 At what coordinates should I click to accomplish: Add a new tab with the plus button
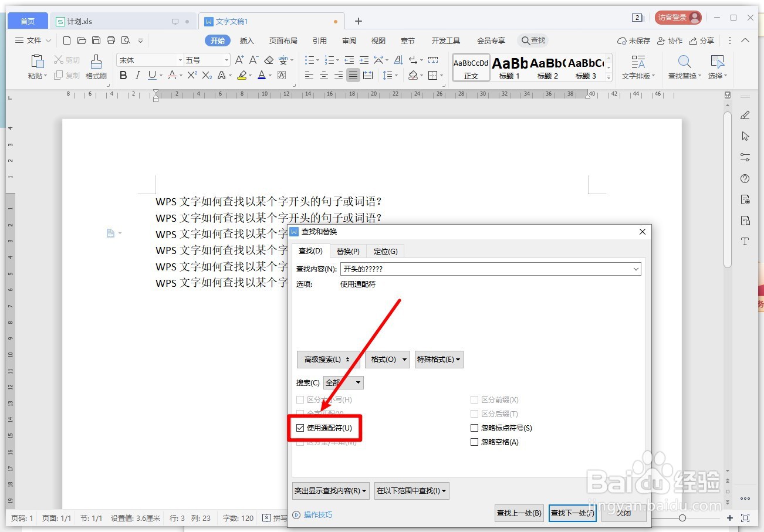click(x=359, y=21)
